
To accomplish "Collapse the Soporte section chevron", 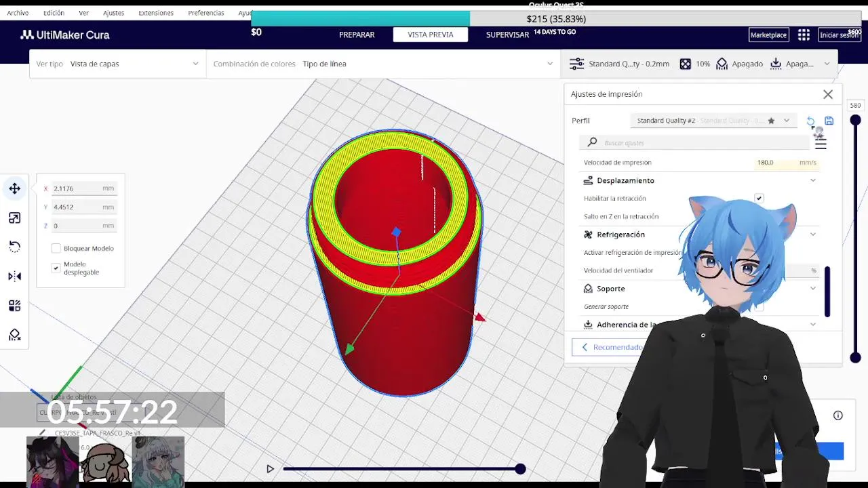I will [813, 289].
